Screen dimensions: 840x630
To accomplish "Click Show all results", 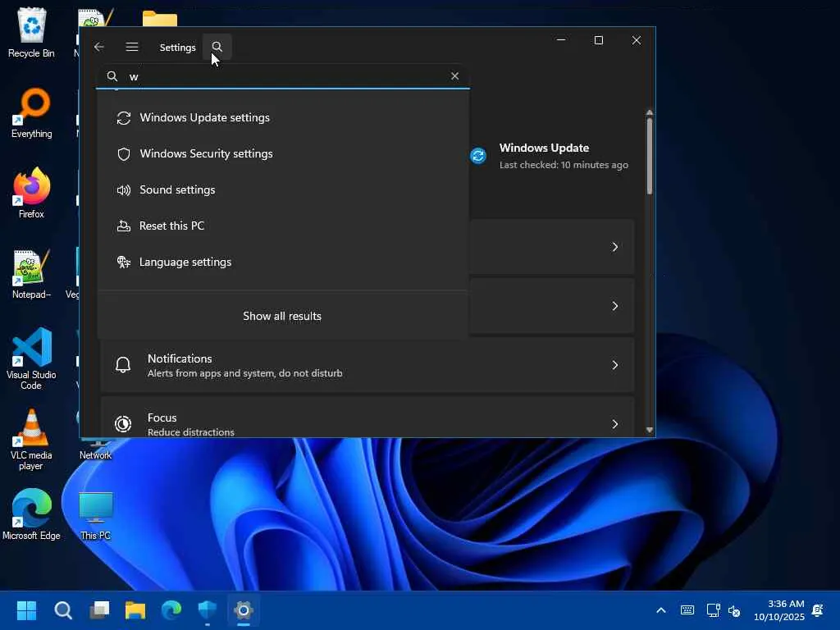I will coord(282,316).
